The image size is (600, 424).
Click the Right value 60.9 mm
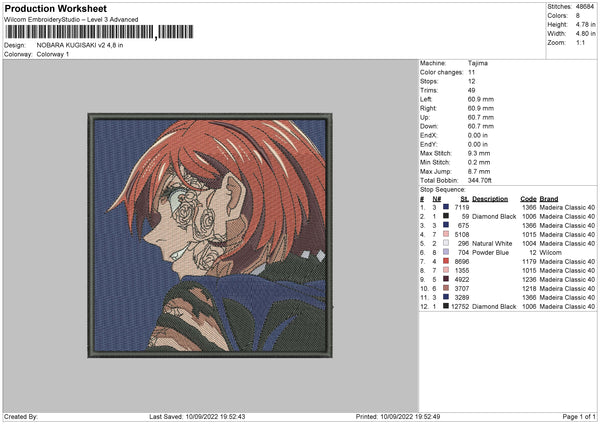tap(481, 108)
